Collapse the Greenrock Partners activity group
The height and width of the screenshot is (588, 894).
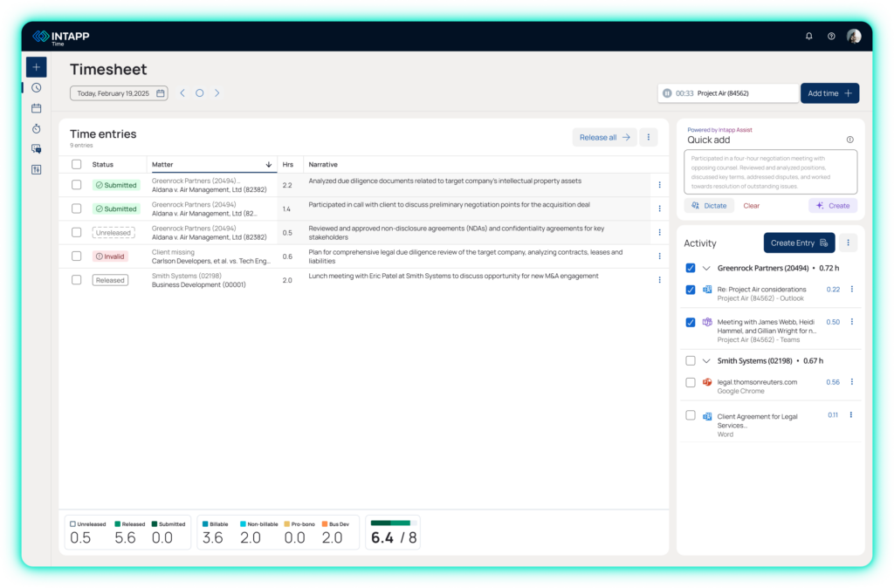pos(706,269)
